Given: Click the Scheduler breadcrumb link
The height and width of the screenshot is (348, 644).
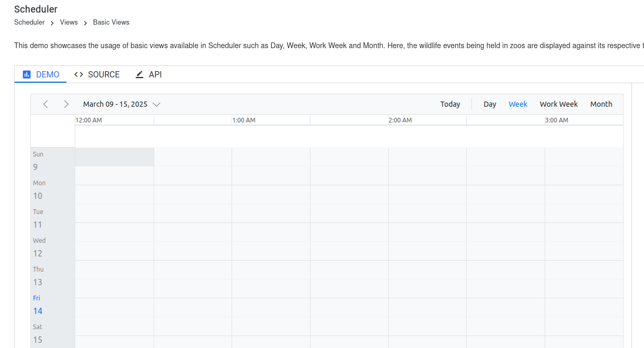Looking at the screenshot, I should 29,22.
